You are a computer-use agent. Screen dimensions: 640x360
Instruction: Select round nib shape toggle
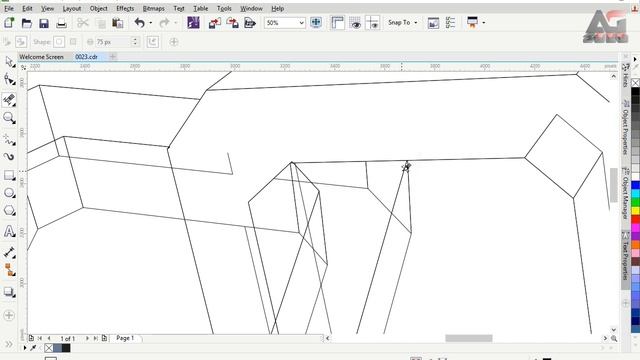[x=59, y=42]
